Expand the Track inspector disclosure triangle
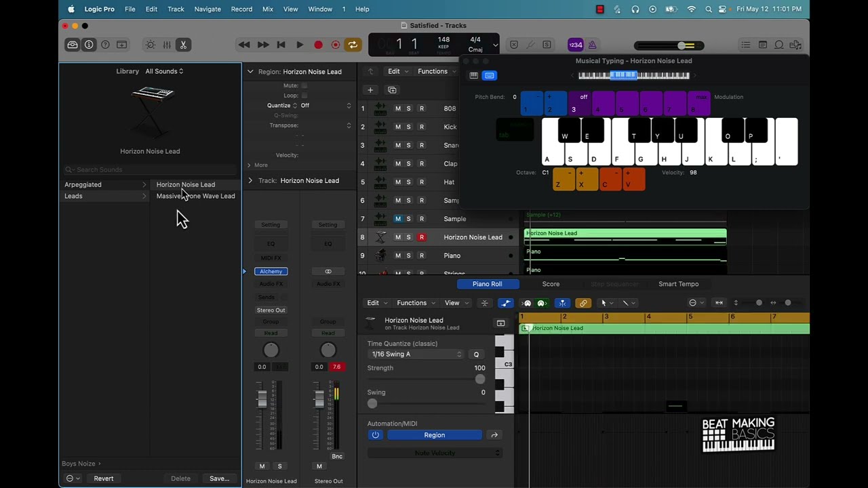The height and width of the screenshot is (488, 868). tap(250, 180)
